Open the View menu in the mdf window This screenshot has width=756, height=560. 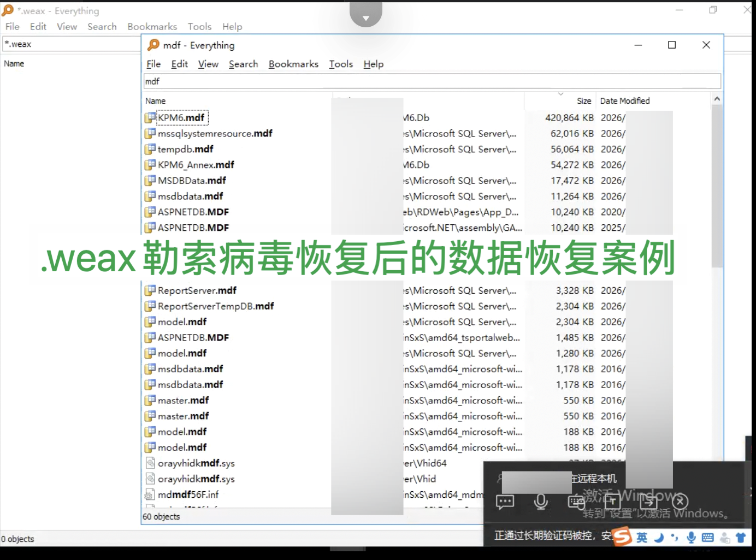(x=208, y=64)
